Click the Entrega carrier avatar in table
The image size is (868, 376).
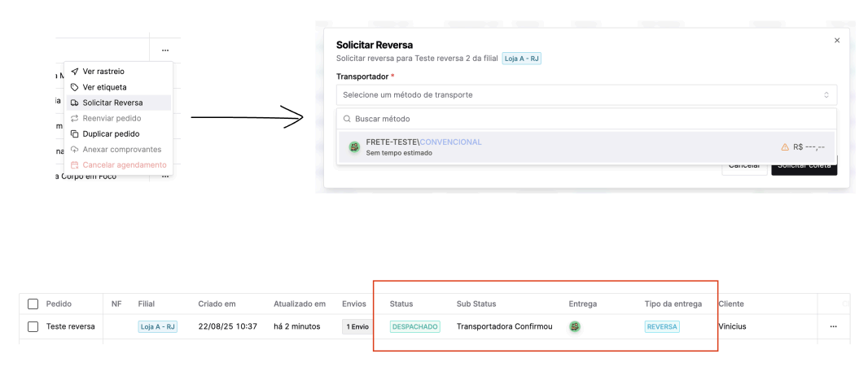(575, 327)
